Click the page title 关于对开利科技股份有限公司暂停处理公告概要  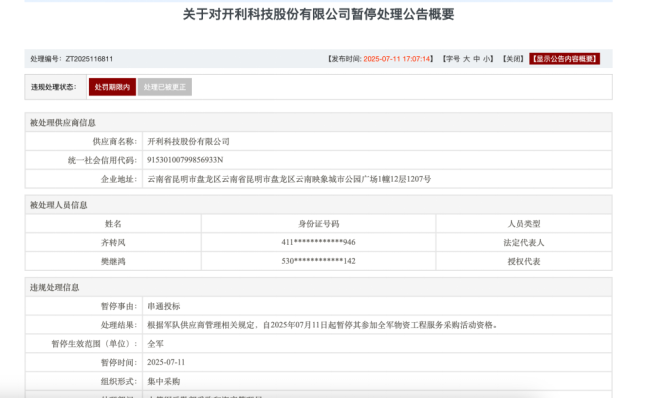[x=318, y=14]
